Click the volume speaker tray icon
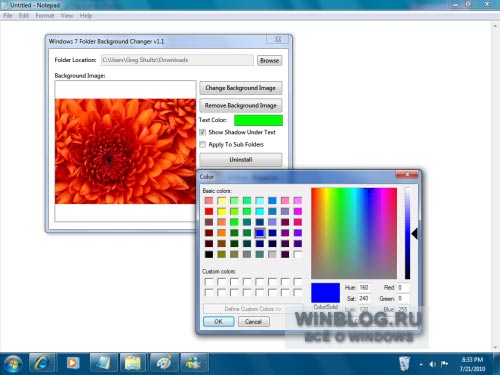Image resolution: width=500 pixels, height=375 pixels. tap(432, 364)
